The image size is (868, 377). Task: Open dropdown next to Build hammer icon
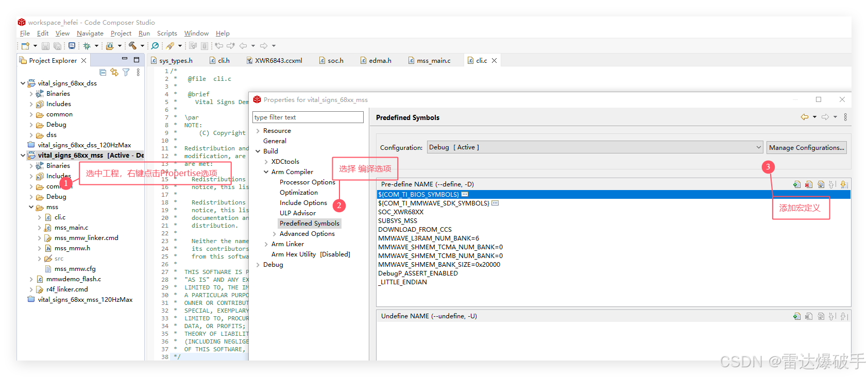(x=142, y=46)
